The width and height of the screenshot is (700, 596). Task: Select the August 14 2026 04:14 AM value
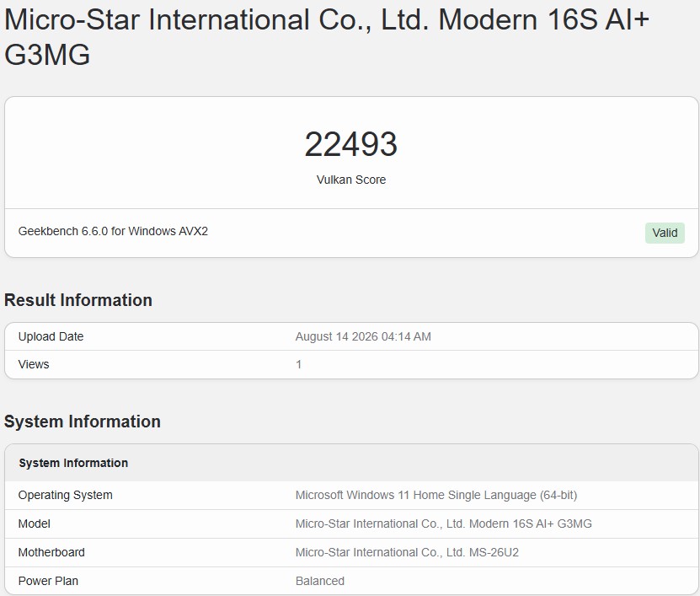[363, 336]
